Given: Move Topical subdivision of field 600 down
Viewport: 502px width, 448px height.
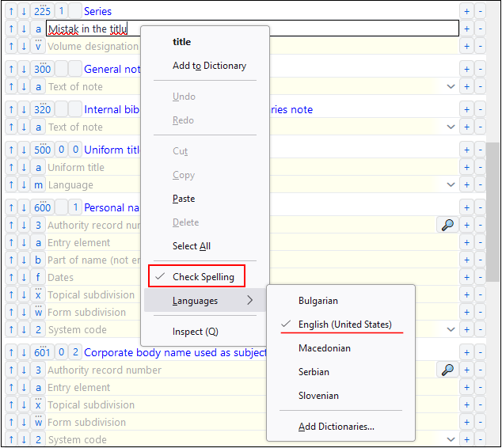Looking at the screenshot, I should point(24,294).
